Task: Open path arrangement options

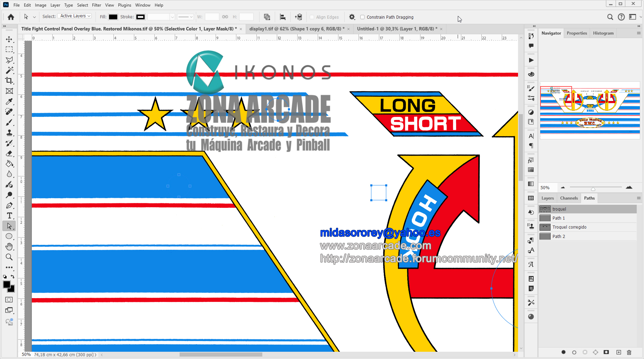Action: (298, 17)
